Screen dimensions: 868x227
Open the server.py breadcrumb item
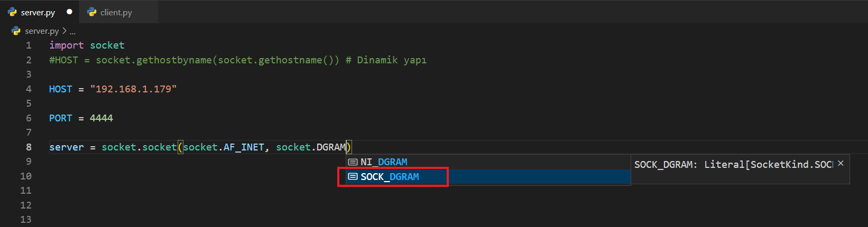pos(42,31)
